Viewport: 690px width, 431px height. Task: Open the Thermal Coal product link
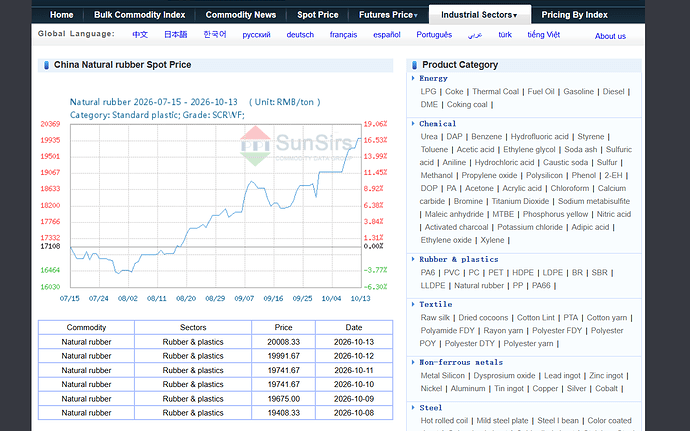click(495, 92)
